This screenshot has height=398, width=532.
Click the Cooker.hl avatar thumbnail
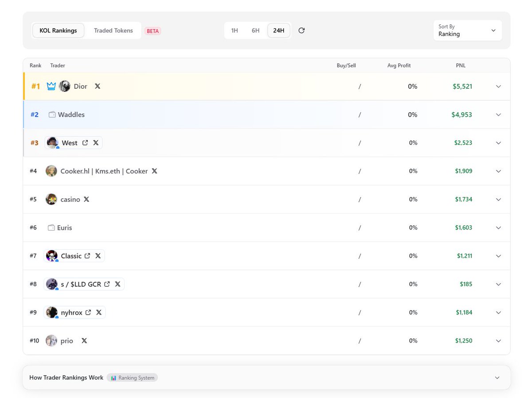pos(51,171)
